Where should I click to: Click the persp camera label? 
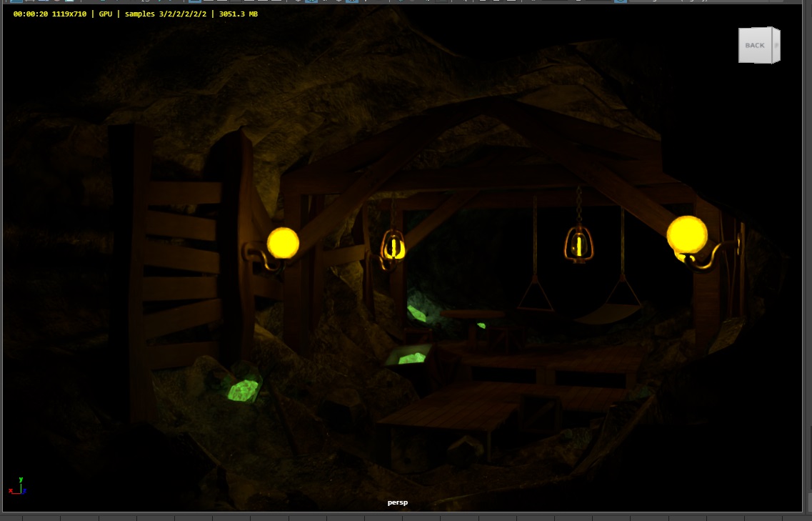pos(398,502)
